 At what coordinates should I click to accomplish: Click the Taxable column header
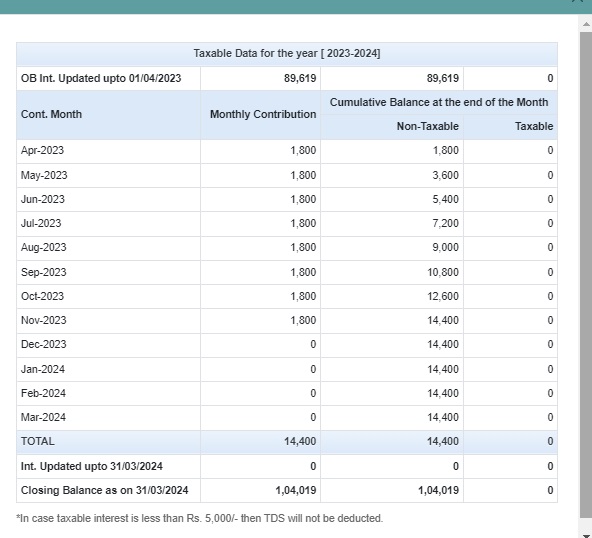534,126
